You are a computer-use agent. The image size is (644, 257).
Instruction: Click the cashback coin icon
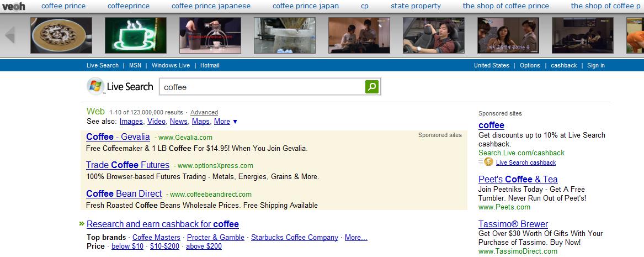point(488,162)
